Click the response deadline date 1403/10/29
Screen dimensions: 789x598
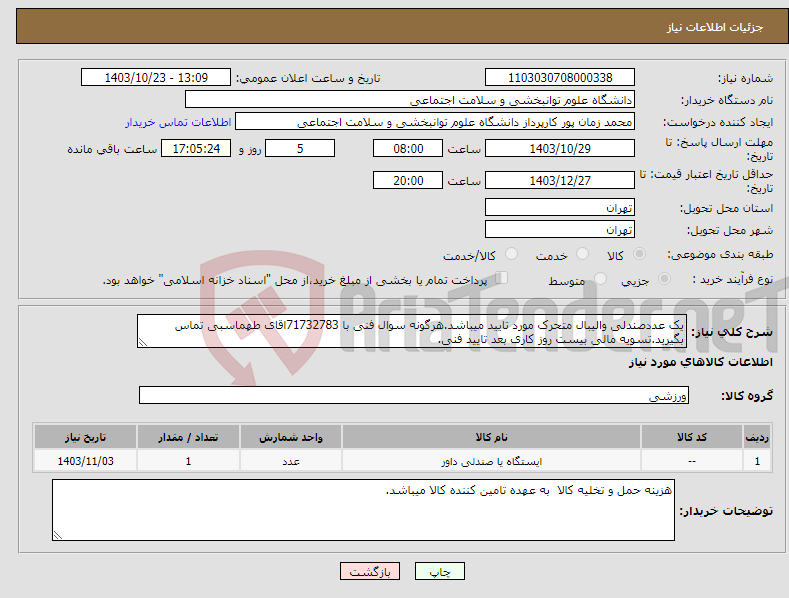(x=560, y=148)
